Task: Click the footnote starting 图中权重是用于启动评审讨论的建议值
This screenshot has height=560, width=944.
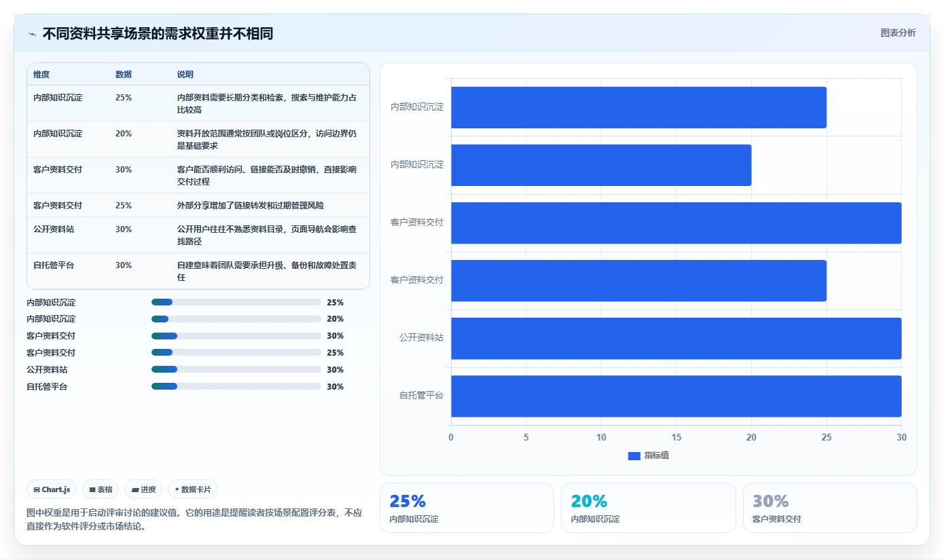Action: tap(195, 519)
